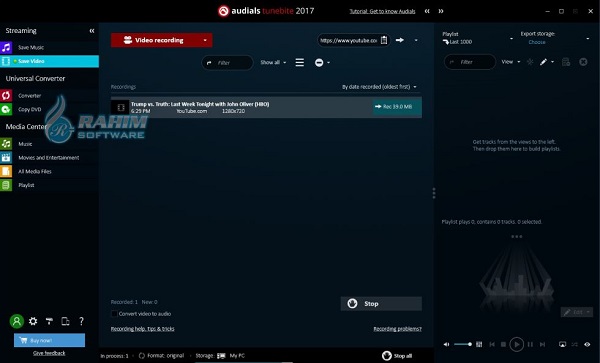Expand the Video recording dropdown arrow
The image size is (600, 363).
(205, 40)
